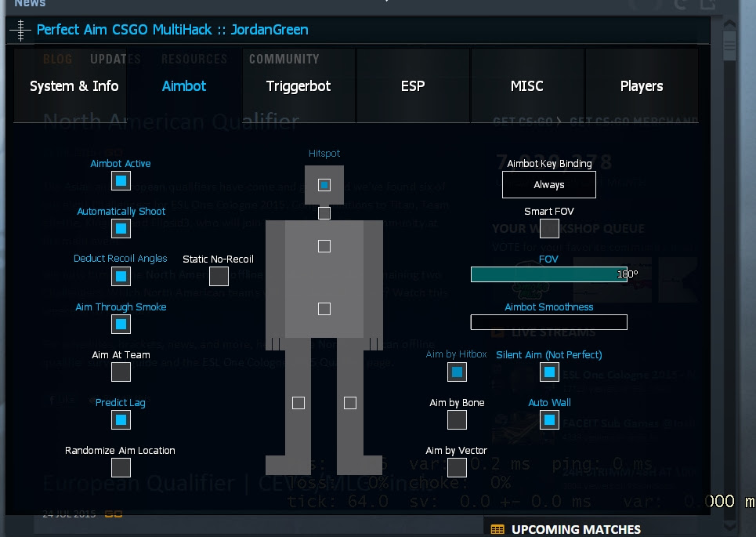
Task: Enable the Aim by Vector checkbox
Action: click(457, 467)
